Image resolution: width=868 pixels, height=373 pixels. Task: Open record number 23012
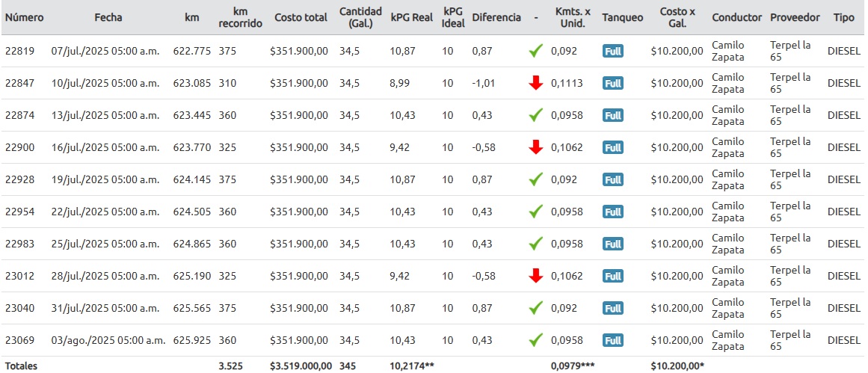coord(19,276)
